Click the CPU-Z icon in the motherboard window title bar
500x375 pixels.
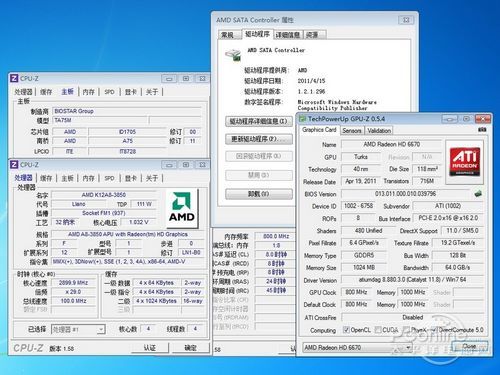pos(14,78)
